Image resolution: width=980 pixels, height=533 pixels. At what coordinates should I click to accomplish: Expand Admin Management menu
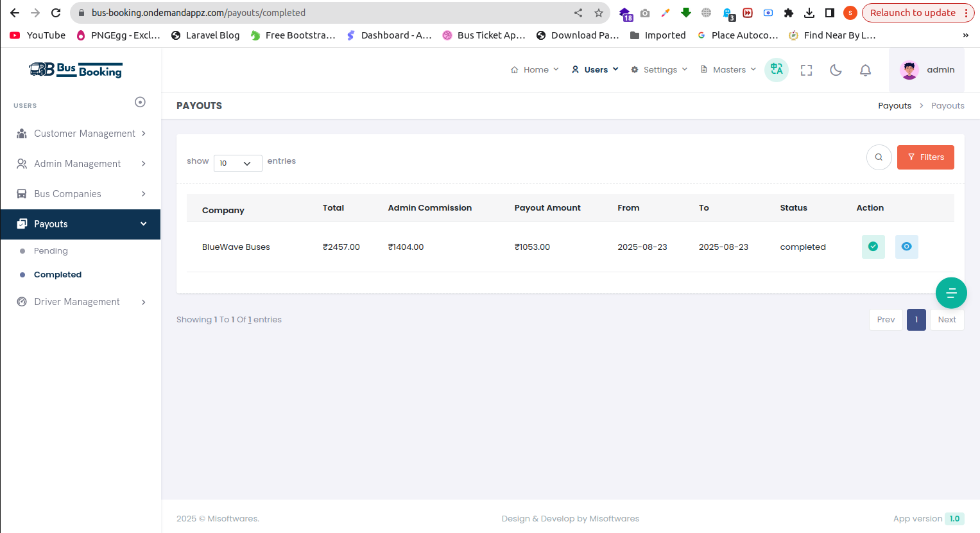(x=80, y=164)
